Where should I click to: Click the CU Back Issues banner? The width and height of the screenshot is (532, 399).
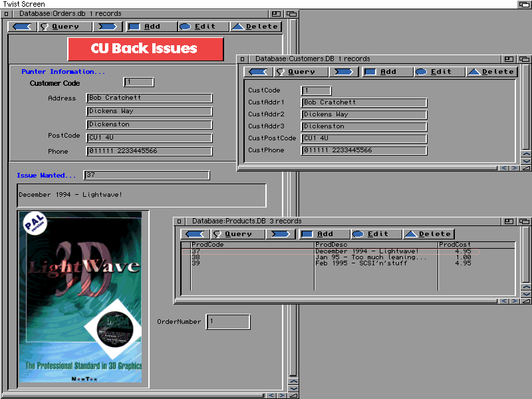click(146, 49)
